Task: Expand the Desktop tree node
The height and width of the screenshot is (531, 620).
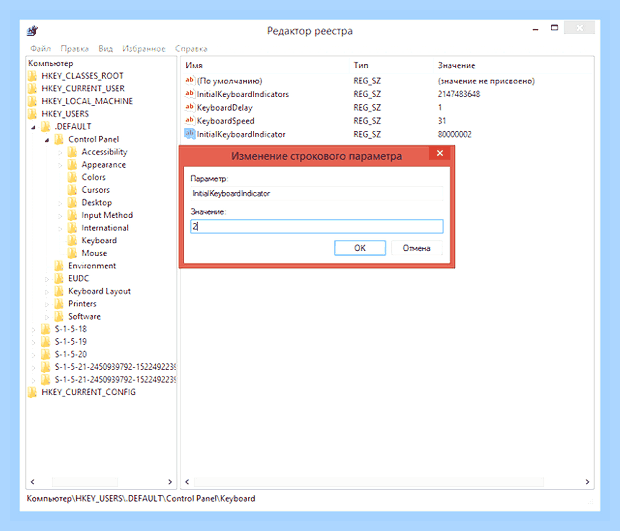Action: (60, 203)
